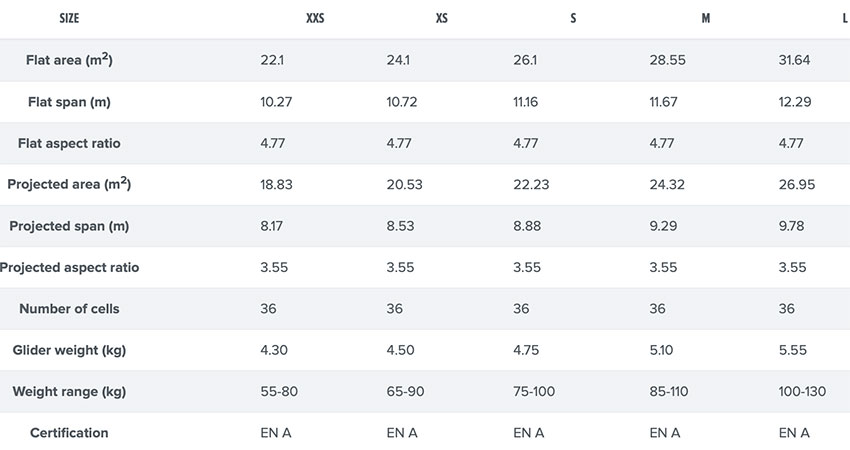Click the Projected aspect ratio row label
850x450 pixels.
tap(69, 267)
